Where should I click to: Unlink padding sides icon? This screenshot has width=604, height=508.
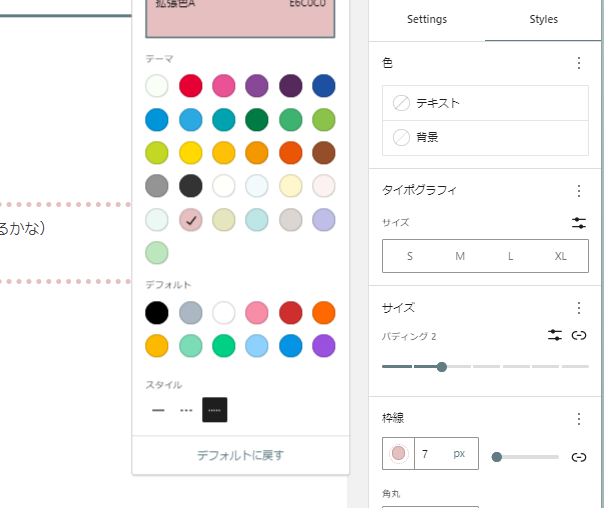[579, 335]
